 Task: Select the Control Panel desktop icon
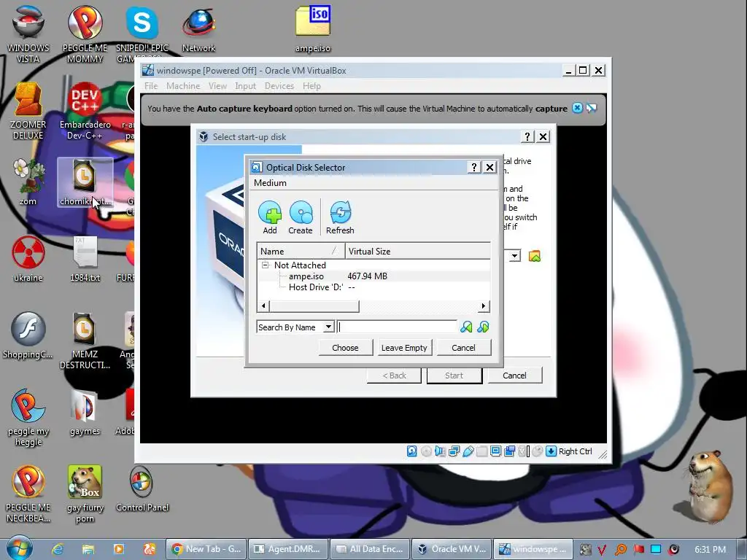(142, 489)
